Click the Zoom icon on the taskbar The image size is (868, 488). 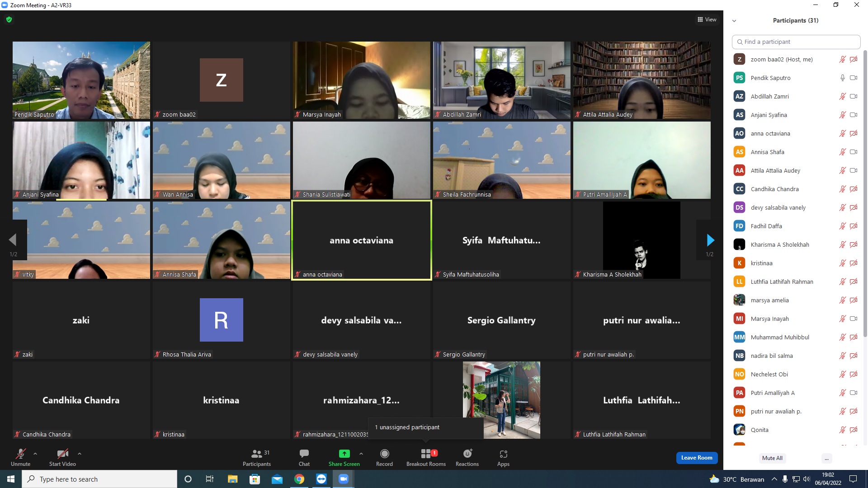click(344, 479)
